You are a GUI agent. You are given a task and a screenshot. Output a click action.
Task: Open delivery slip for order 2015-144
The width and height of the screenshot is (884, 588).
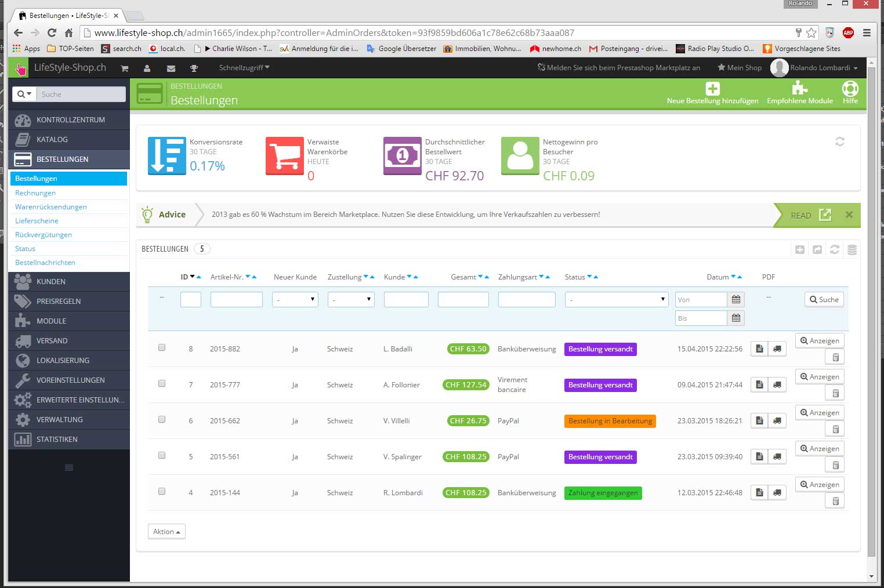777,492
